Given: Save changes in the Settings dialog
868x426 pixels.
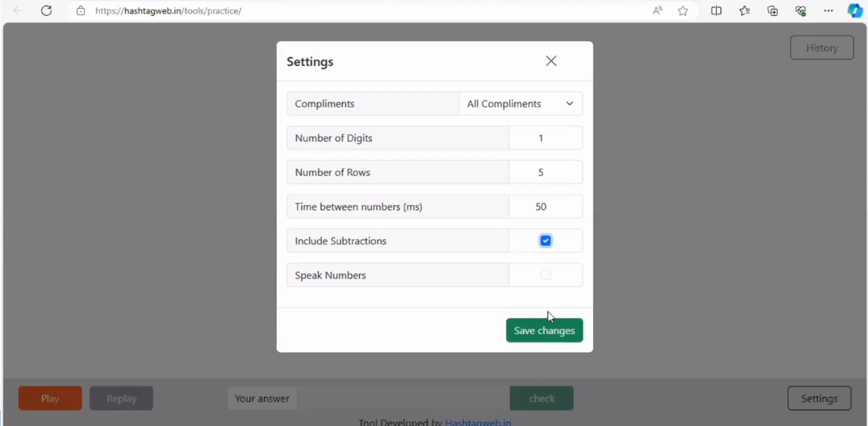Looking at the screenshot, I should pyautogui.click(x=544, y=330).
